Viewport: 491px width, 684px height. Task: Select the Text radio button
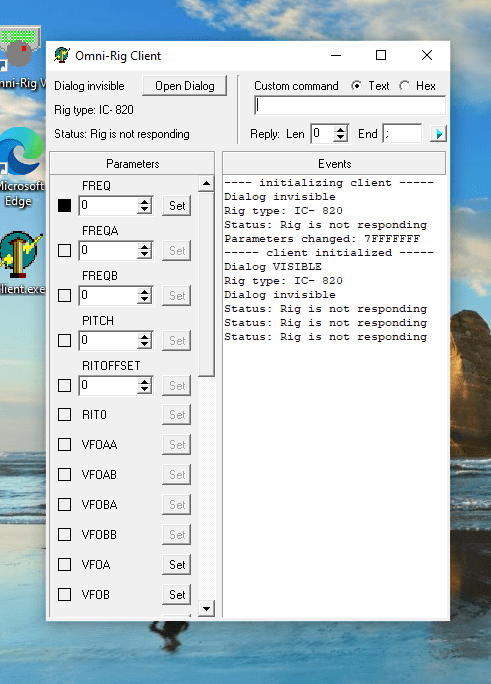[356, 86]
